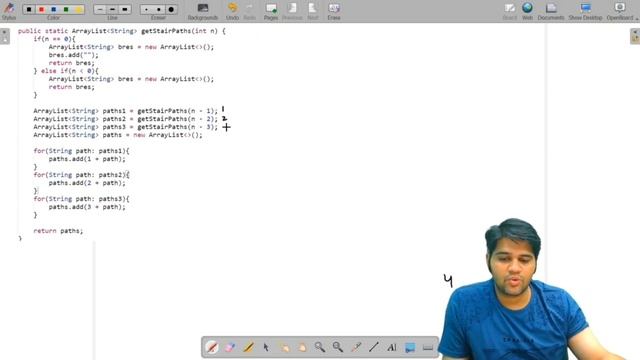
Task: Click the line 'paths.add(1 + path);'
Action: pos(87,159)
